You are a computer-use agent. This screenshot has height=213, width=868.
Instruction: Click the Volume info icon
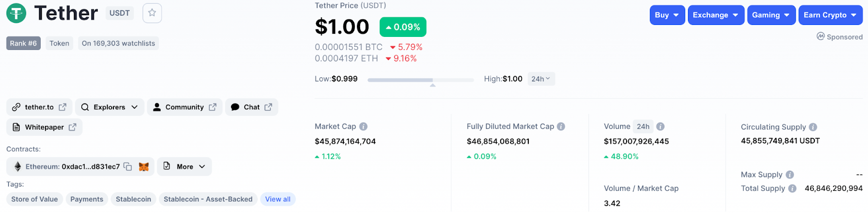(x=660, y=127)
